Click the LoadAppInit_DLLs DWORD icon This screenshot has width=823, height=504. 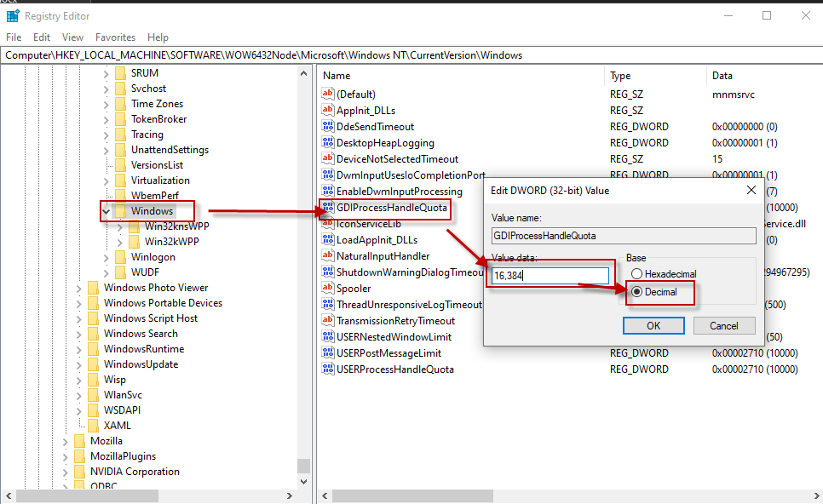point(328,240)
